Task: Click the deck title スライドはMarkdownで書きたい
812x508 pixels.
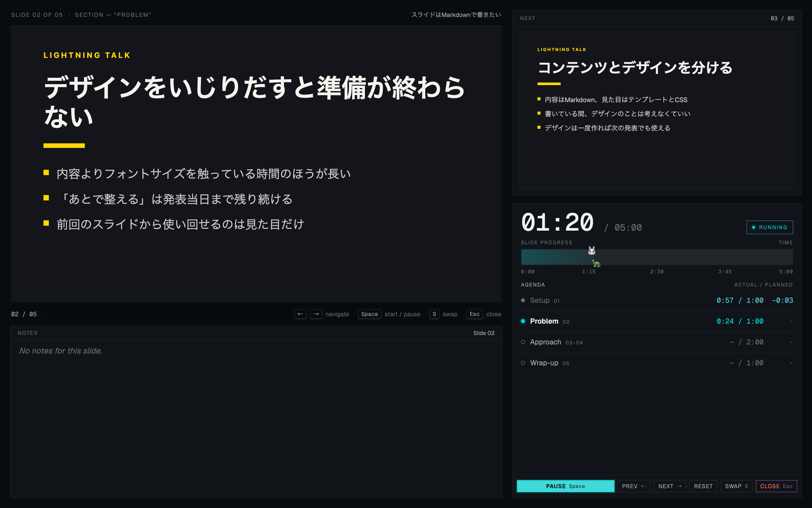Action: coord(456,15)
